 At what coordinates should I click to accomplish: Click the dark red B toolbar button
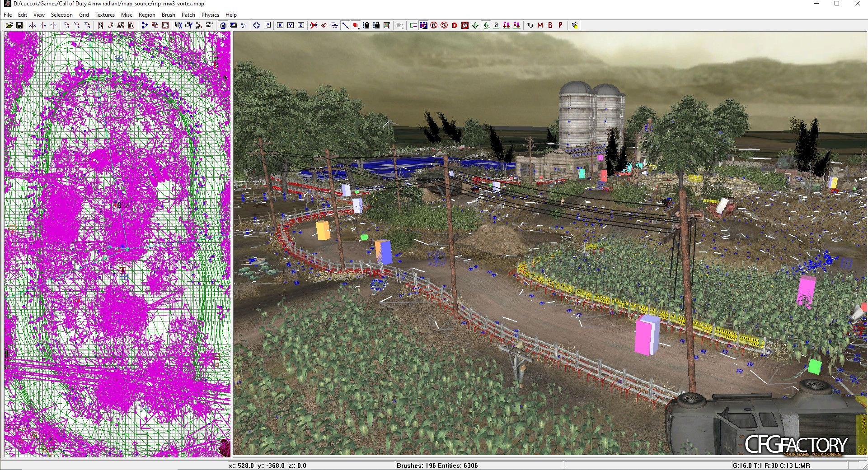point(550,25)
